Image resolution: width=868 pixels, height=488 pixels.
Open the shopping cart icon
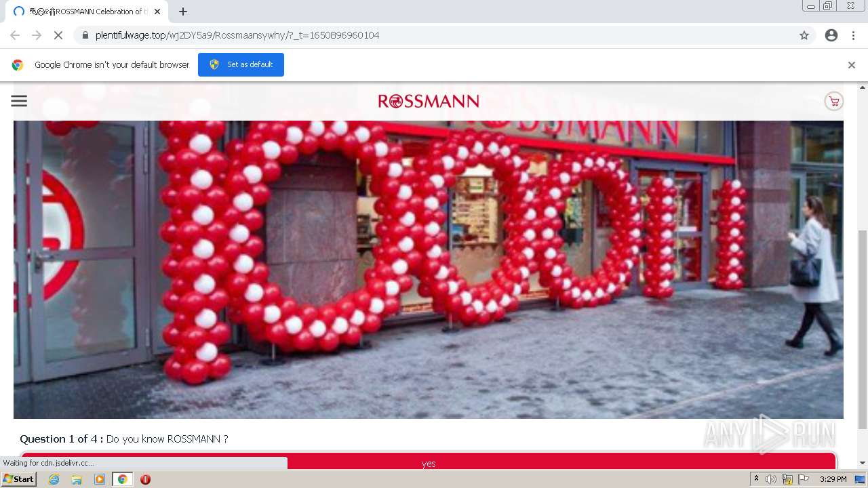833,102
